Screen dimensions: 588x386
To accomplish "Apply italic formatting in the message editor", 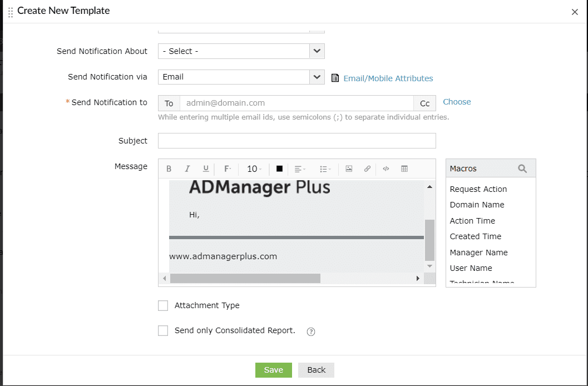I will tap(187, 169).
